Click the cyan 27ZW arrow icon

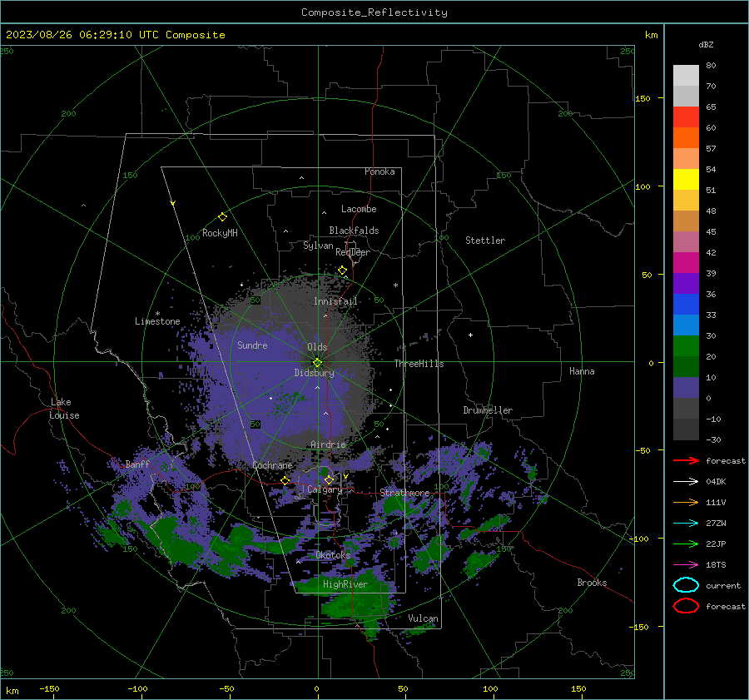coord(686,524)
